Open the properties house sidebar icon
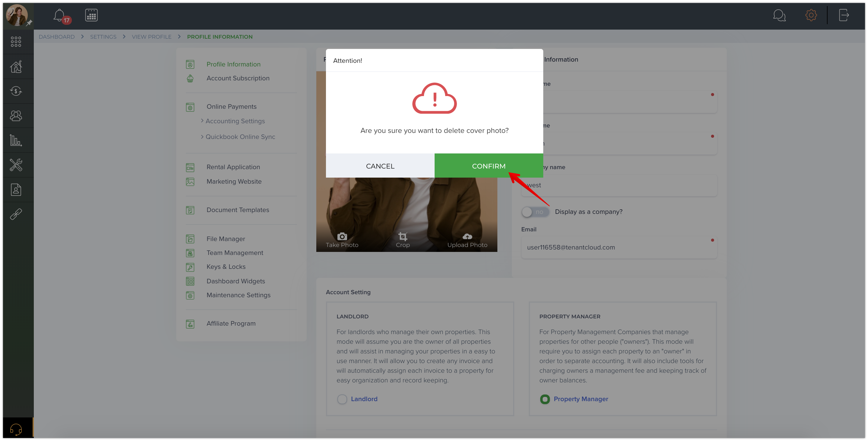Screen dimensions: 868x441 (x=16, y=66)
